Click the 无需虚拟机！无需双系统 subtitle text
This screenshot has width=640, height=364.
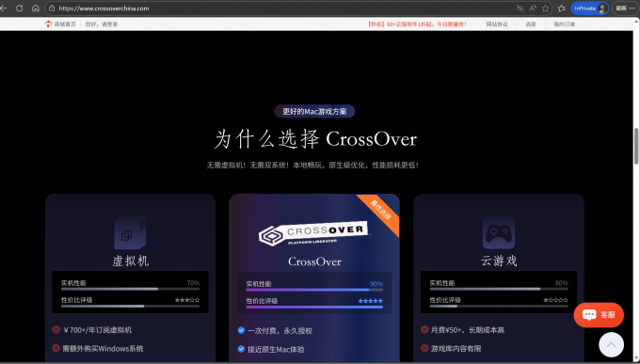click(312, 166)
